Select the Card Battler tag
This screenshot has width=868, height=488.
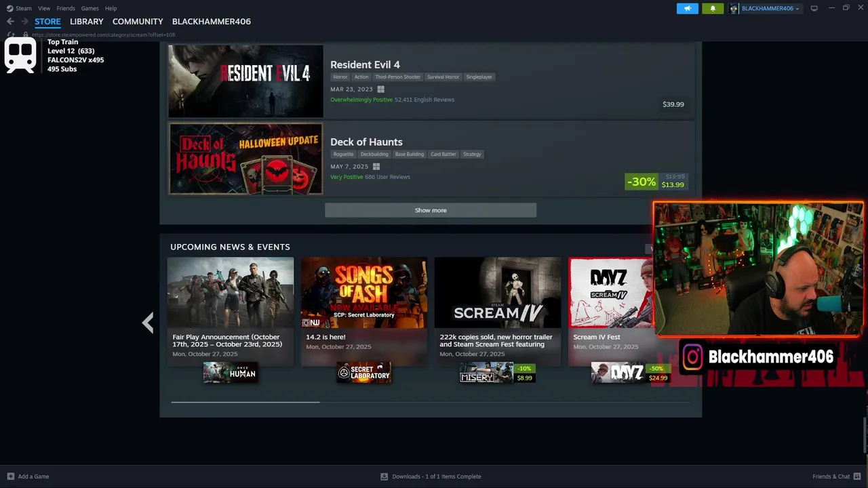click(x=443, y=154)
